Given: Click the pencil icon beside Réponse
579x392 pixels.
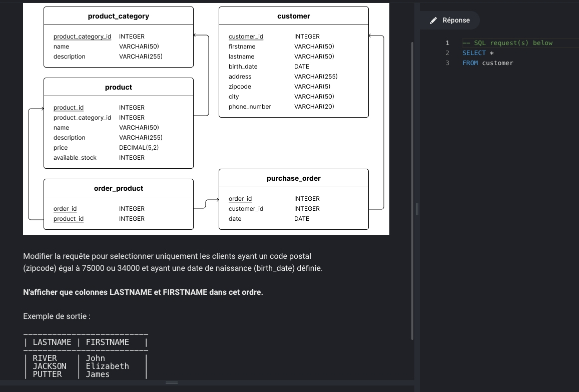Looking at the screenshot, I should point(433,21).
